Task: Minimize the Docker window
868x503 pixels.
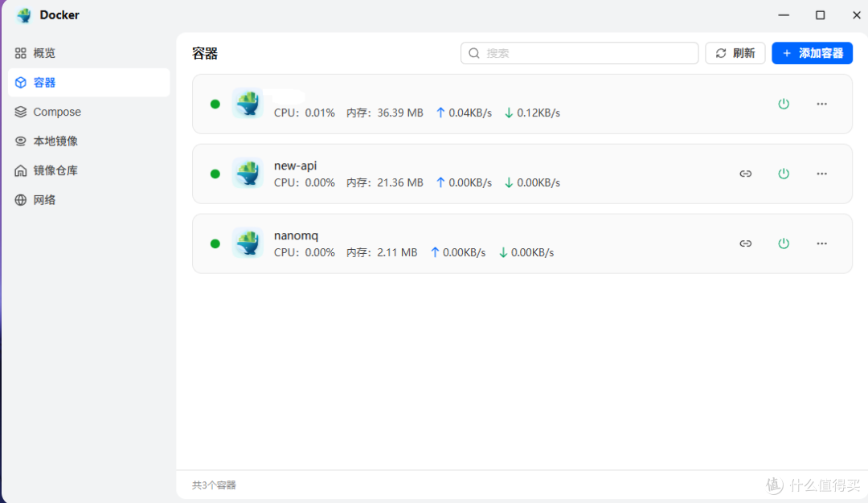Action: coord(784,15)
